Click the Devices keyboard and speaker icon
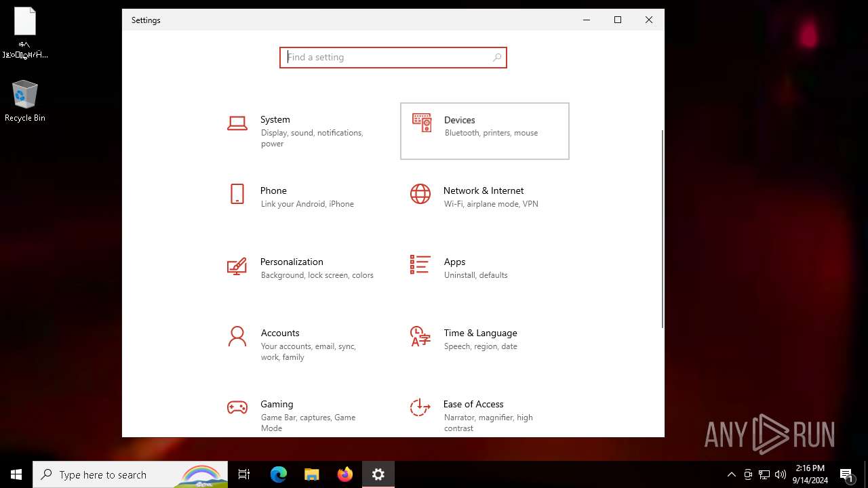868x488 pixels. pyautogui.click(x=422, y=123)
